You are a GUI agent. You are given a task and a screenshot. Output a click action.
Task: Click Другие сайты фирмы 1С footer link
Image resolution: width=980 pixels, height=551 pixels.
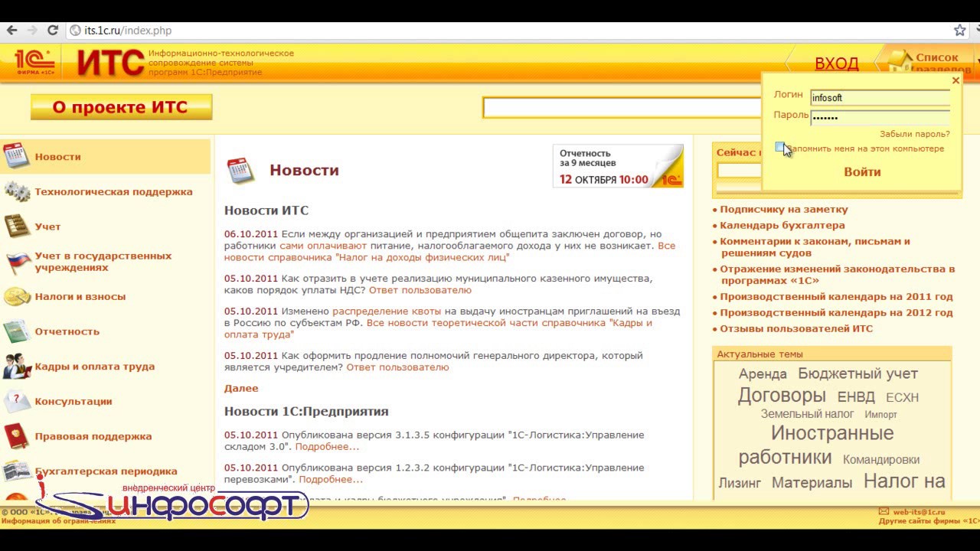point(929,521)
